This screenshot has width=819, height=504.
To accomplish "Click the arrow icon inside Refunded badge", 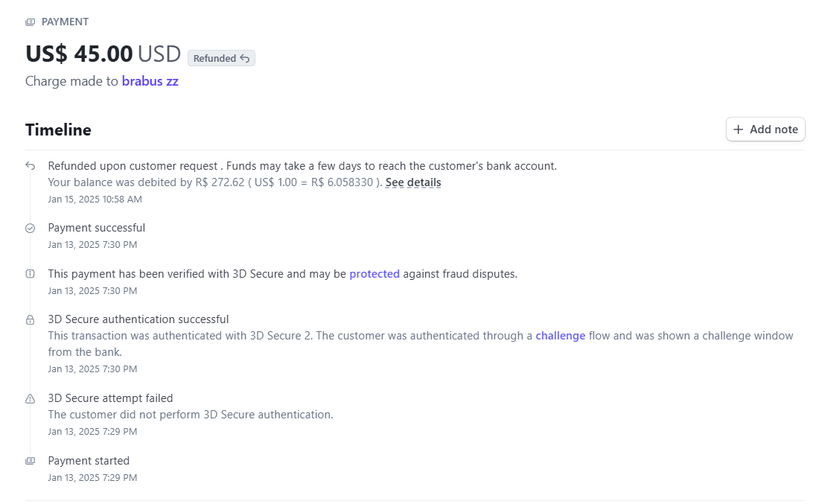I will point(245,59).
